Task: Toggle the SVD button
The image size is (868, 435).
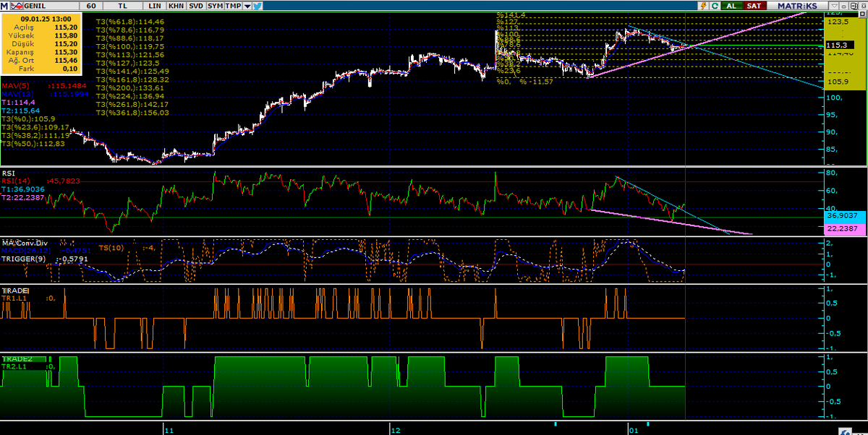Action: point(196,5)
